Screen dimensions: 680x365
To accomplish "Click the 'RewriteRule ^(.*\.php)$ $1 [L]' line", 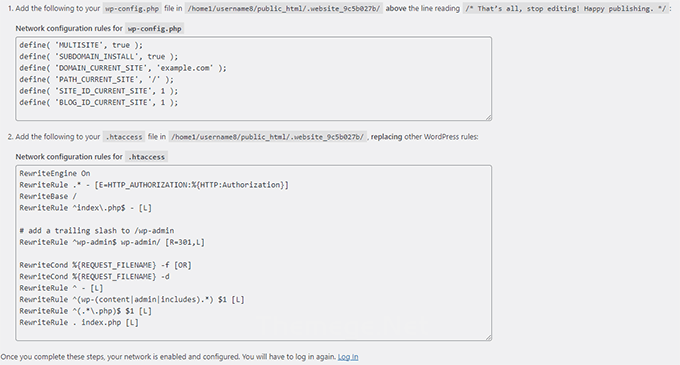I will tap(85, 311).
